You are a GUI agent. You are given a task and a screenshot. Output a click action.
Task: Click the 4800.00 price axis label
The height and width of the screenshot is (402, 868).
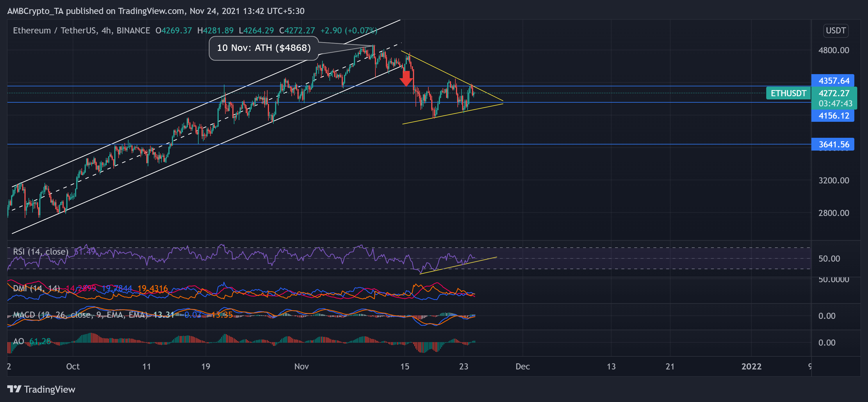point(834,50)
